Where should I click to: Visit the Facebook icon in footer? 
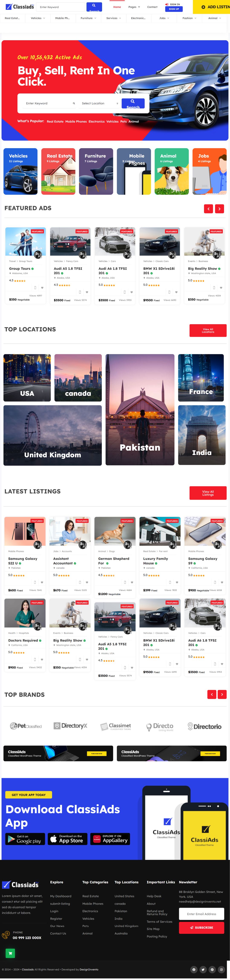click(x=193, y=969)
